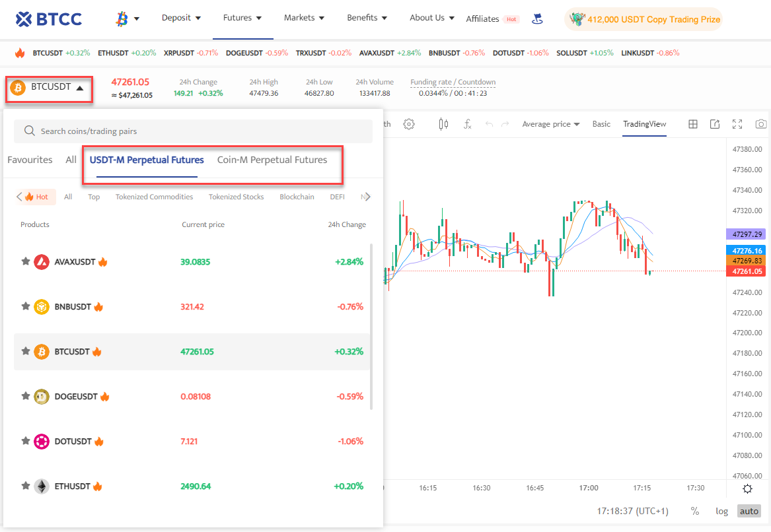The width and height of the screenshot is (771, 532).
Task: Select the All category filter chip
Action: pos(68,197)
